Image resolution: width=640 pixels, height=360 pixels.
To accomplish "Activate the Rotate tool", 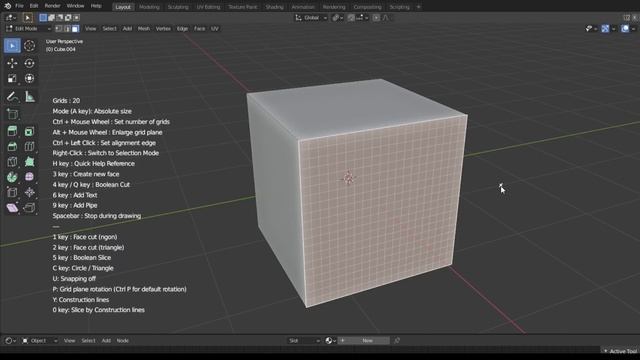I will pos(29,63).
